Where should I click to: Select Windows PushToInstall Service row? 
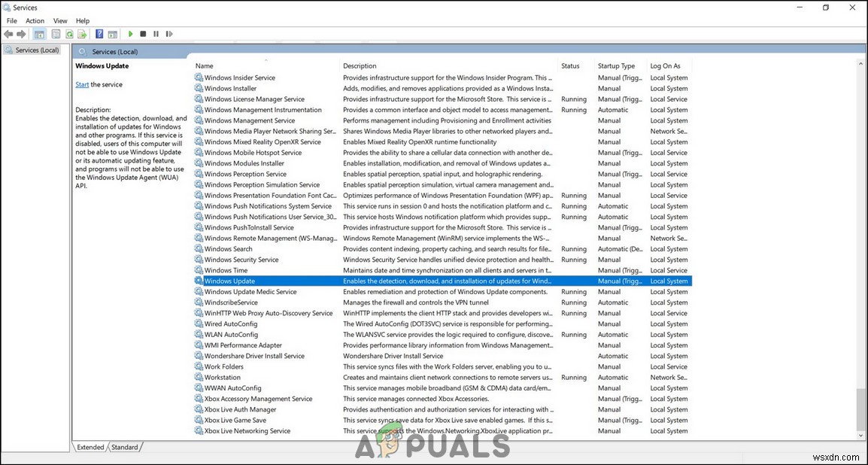point(443,227)
